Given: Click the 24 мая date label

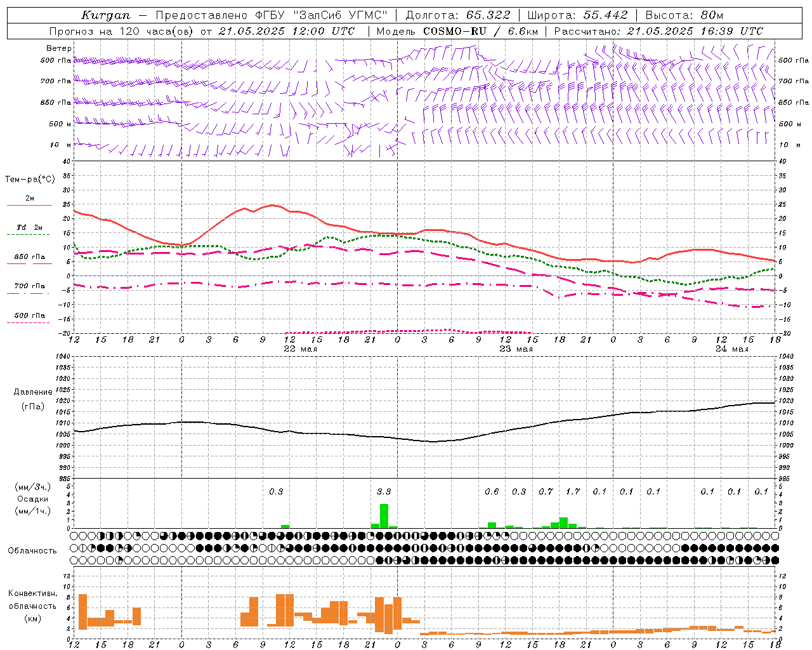Looking at the screenshot, I should pos(732,349).
